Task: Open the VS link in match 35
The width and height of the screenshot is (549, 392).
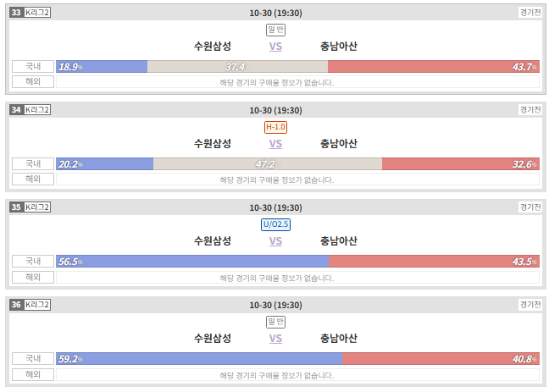Action: tap(275, 241)
